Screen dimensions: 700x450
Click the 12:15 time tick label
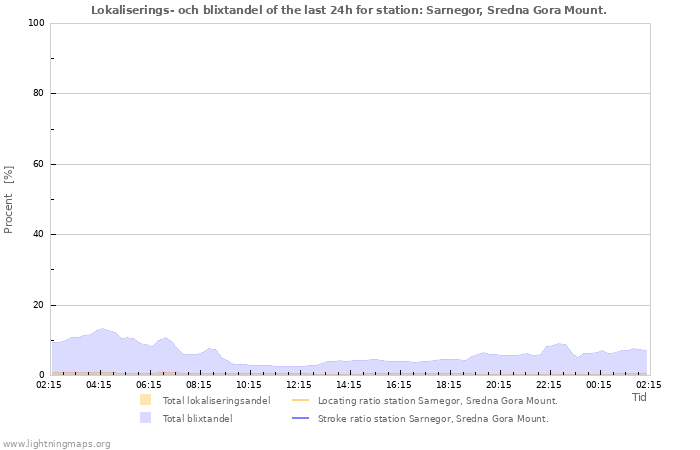click(299, 384)
